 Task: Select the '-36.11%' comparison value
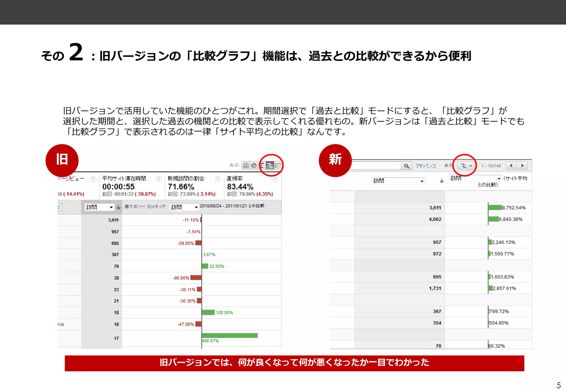pyautogui.click(x=187, y=289)
